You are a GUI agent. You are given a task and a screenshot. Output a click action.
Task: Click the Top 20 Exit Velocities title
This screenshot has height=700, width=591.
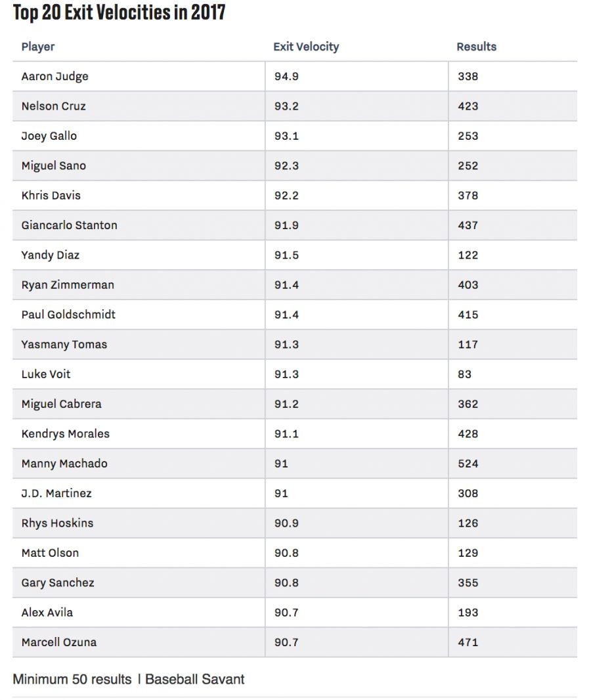coord(119,12)
